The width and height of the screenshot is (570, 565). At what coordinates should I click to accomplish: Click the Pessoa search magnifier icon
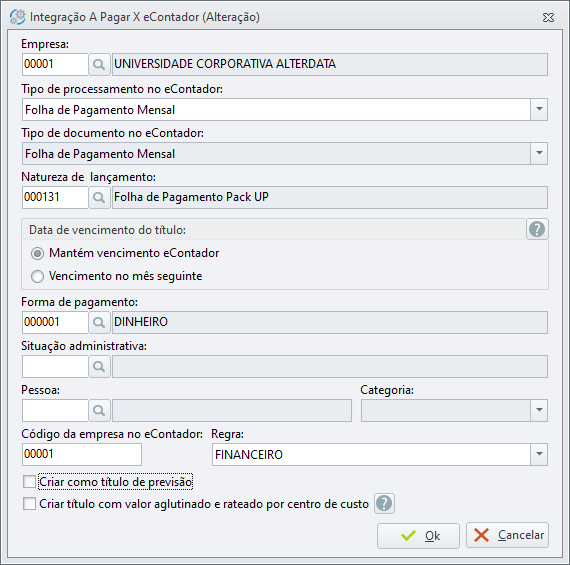[99, 410]
